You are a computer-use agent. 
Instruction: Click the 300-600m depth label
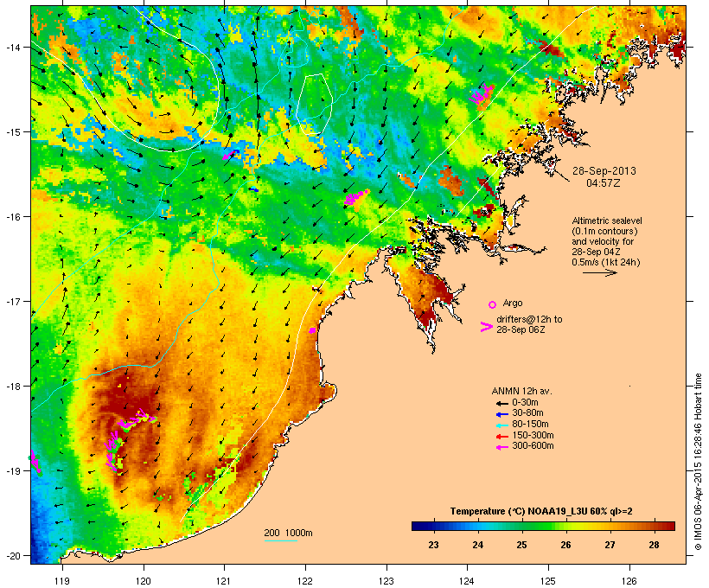pos(533,446)
